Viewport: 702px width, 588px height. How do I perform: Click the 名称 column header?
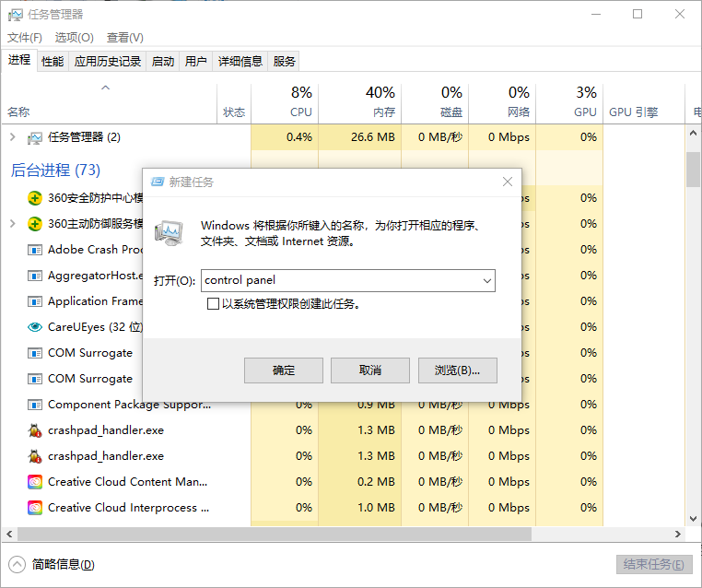[110, 103]
